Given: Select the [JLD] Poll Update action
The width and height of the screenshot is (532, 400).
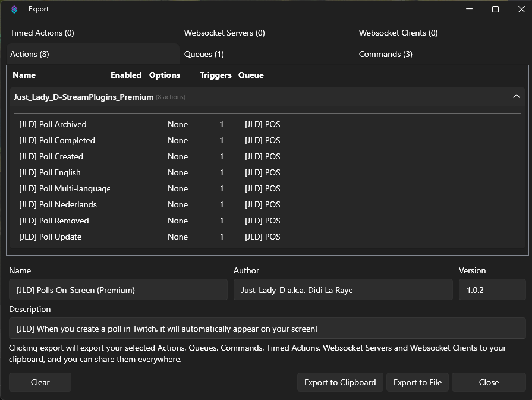Looking at the screenshot, I should click(51, 237).
